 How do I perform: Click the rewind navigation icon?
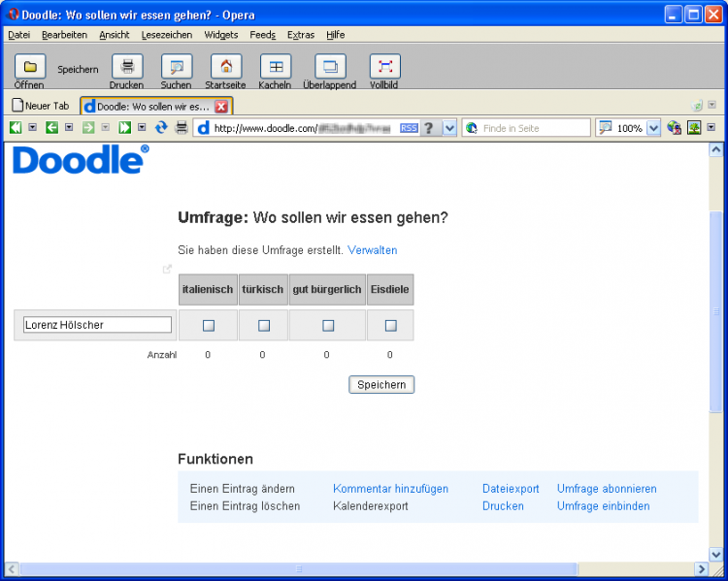click(x=16, y=127)
